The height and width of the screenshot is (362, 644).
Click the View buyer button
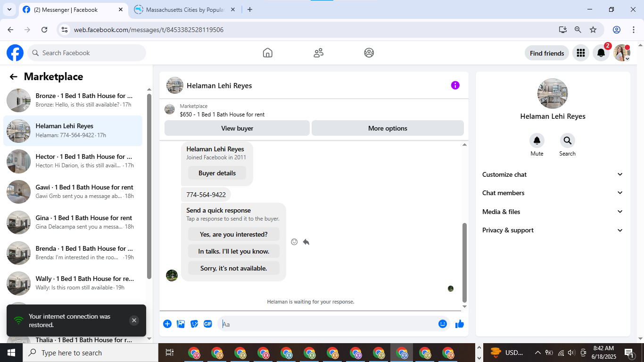(237, 128)
